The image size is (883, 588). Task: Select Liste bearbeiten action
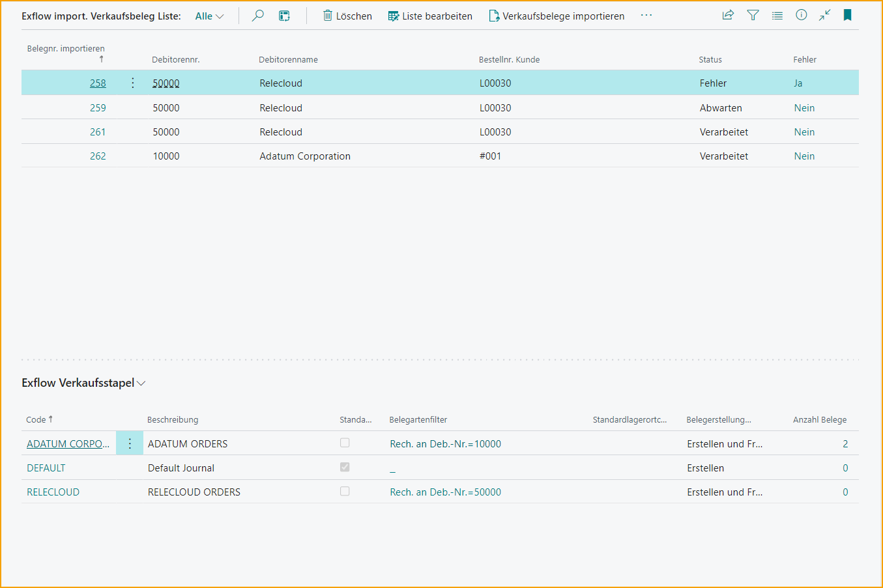tap(430, 16)
